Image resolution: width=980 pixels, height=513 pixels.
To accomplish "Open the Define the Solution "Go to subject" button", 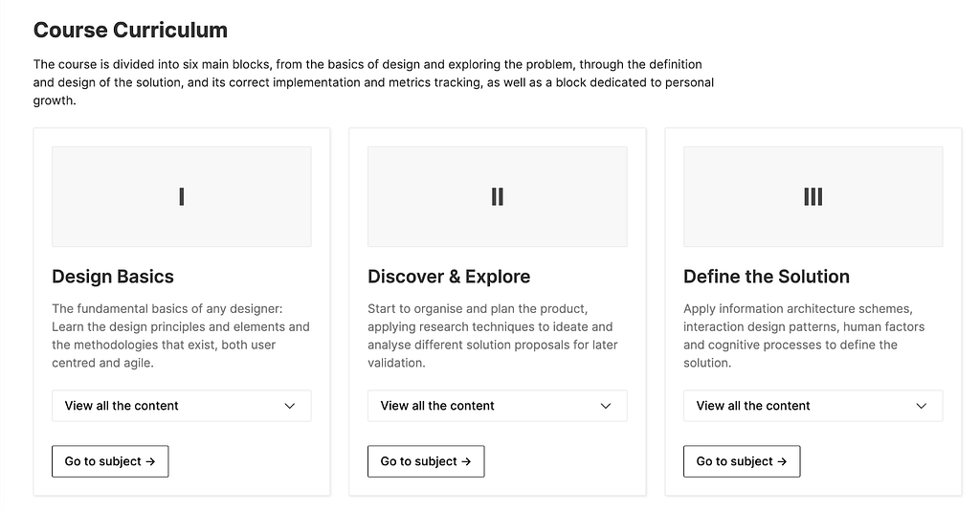I will coord(742,461).
